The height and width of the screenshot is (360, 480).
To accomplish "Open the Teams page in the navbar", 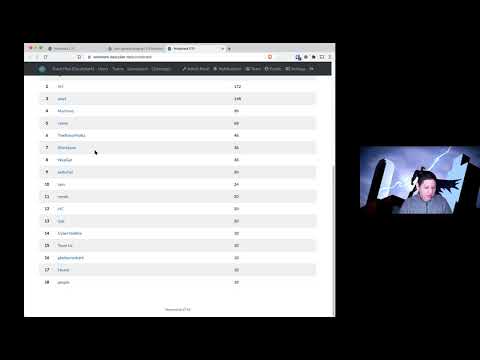I will [x=118, y=69].
